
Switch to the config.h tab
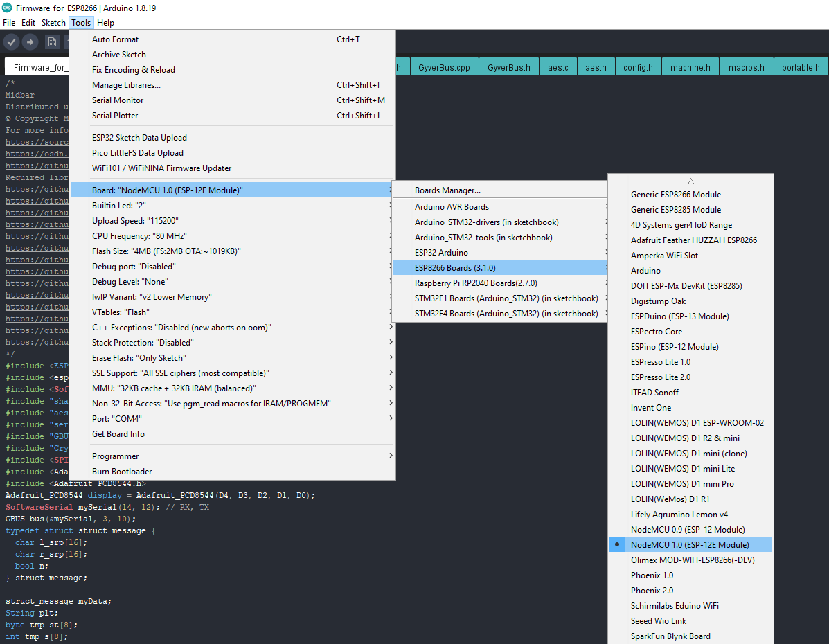638,67
